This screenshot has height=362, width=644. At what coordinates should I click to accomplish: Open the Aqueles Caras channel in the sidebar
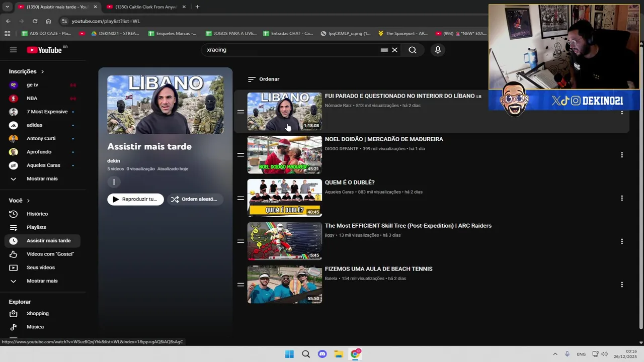pos(42,165)
